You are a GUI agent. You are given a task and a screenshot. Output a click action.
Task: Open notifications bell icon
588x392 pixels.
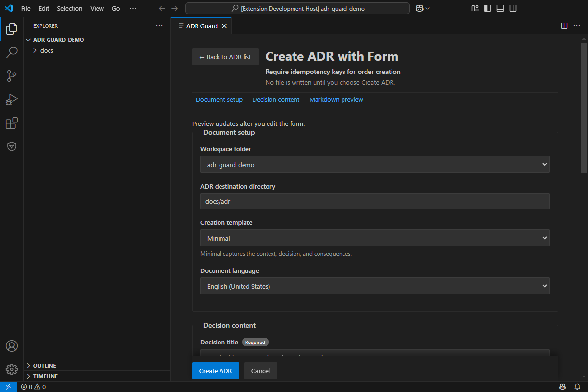click(x=577, y=387)
